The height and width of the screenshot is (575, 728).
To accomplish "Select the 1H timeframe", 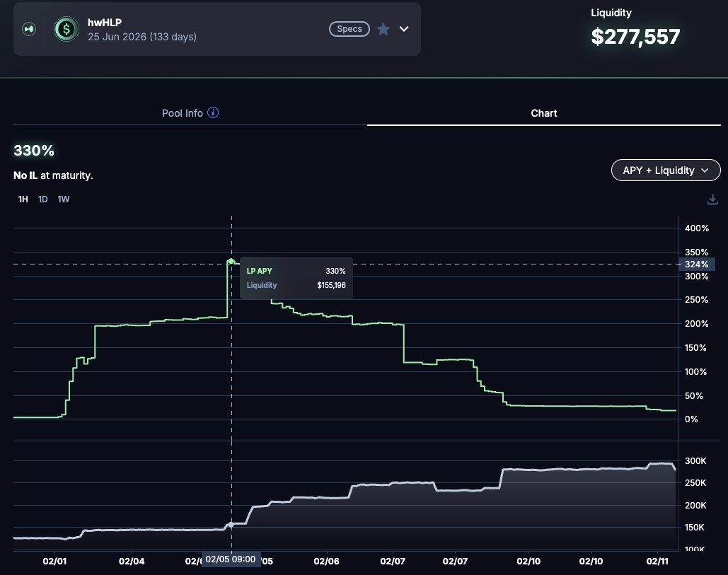I will click(x=23, y=199).
